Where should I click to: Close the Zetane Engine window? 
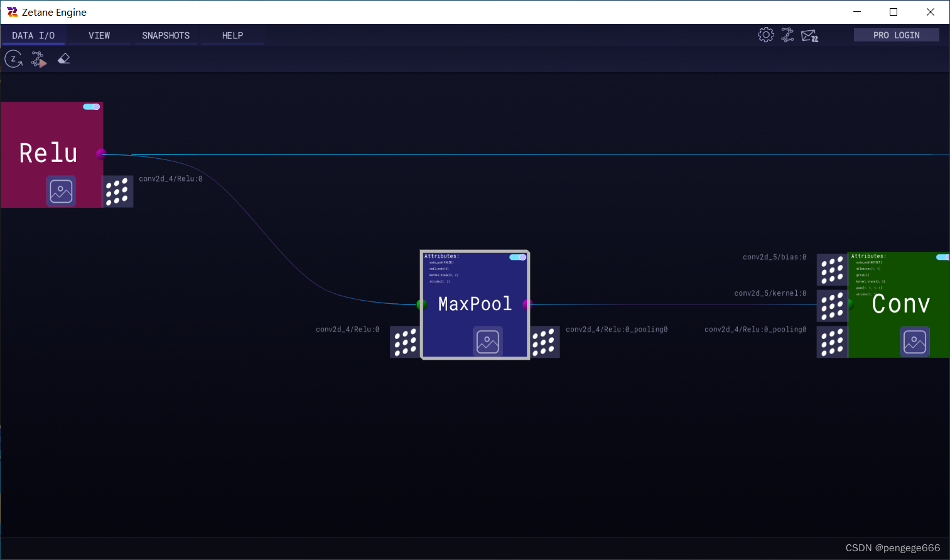tap(931, 12)
